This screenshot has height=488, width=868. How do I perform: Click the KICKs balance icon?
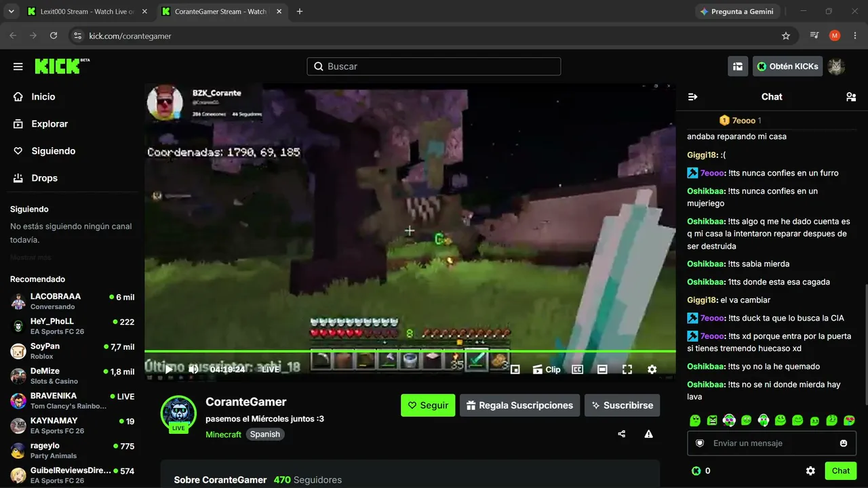click(696, 471)
